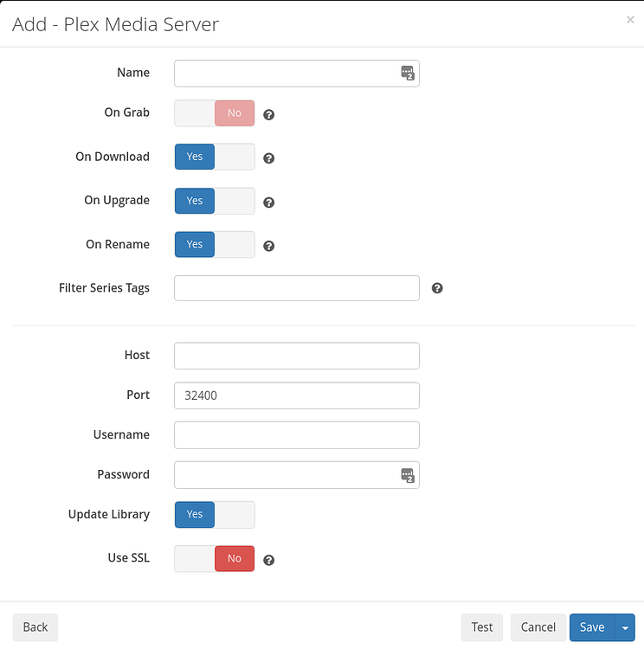The image size is (644, 649).
Task: Toggle the On Download switch
Action: (215, 157)
